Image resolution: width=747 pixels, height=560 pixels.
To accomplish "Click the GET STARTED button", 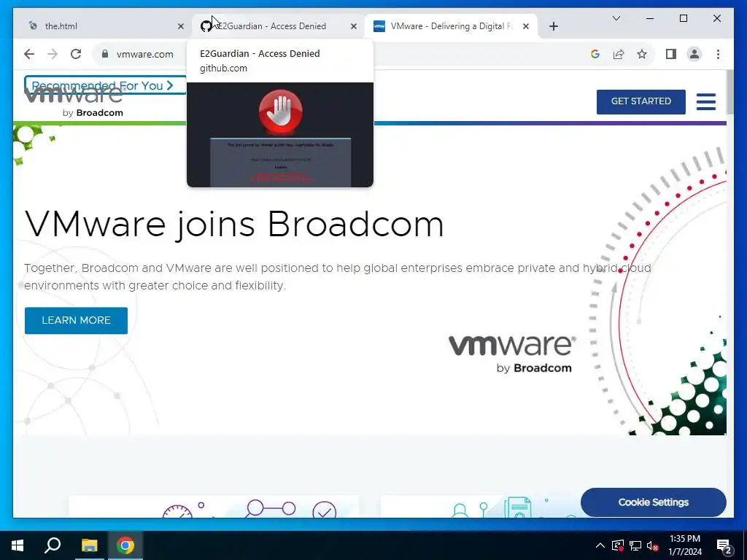I will tap(640, 101).
